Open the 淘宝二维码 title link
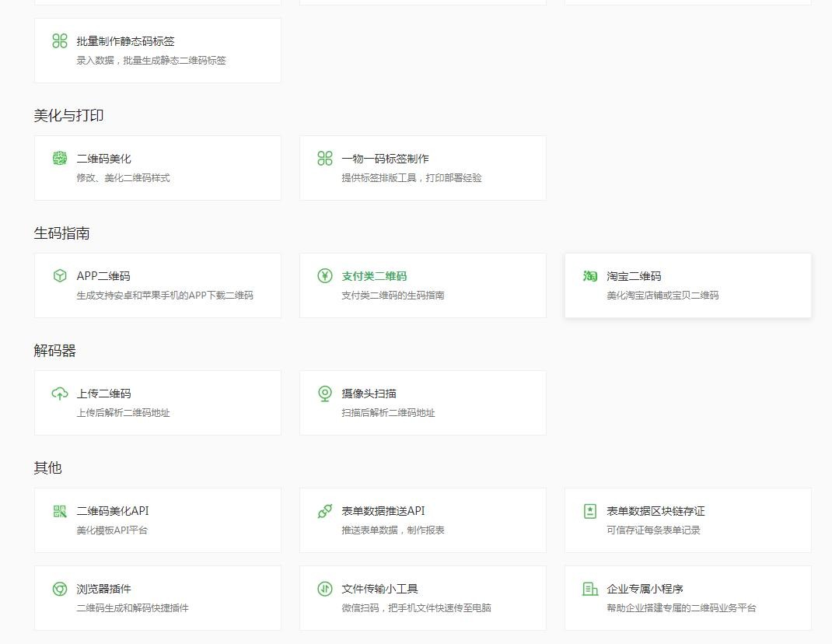Viewport: 832px width, 644px height. tap(634, 276)
